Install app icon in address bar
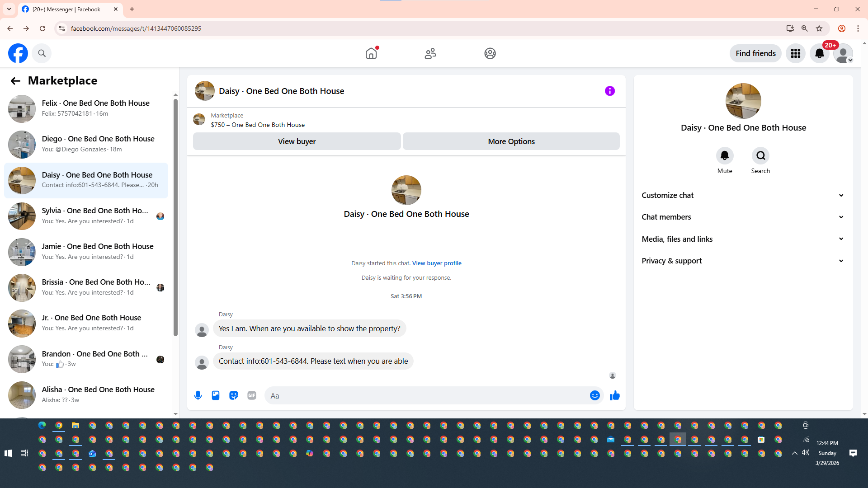 (790, 28)
